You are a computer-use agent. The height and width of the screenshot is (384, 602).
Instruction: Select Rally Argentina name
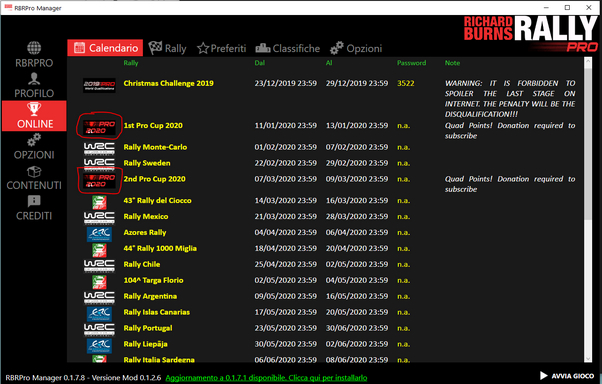tap(150, 296)
